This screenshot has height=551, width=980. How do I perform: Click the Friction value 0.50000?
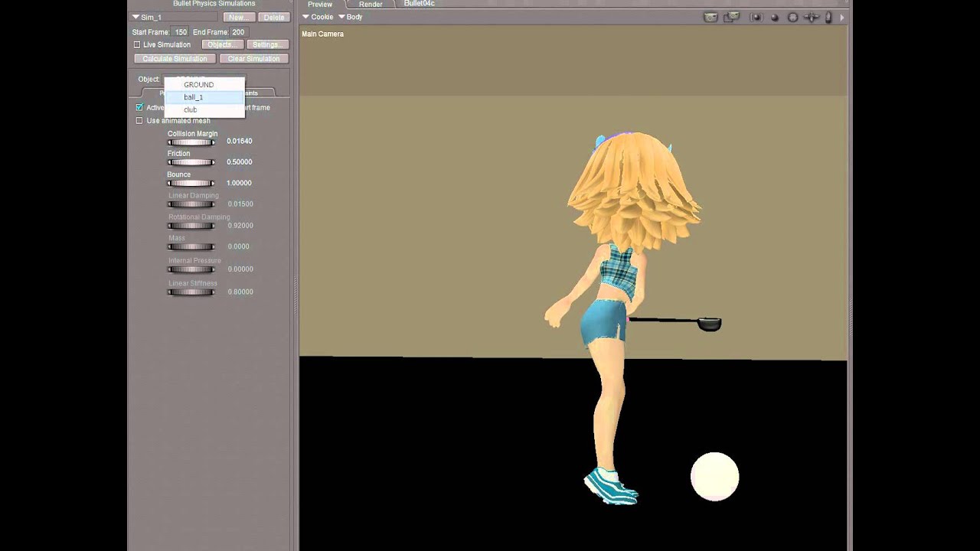click(x=240, y=161)
